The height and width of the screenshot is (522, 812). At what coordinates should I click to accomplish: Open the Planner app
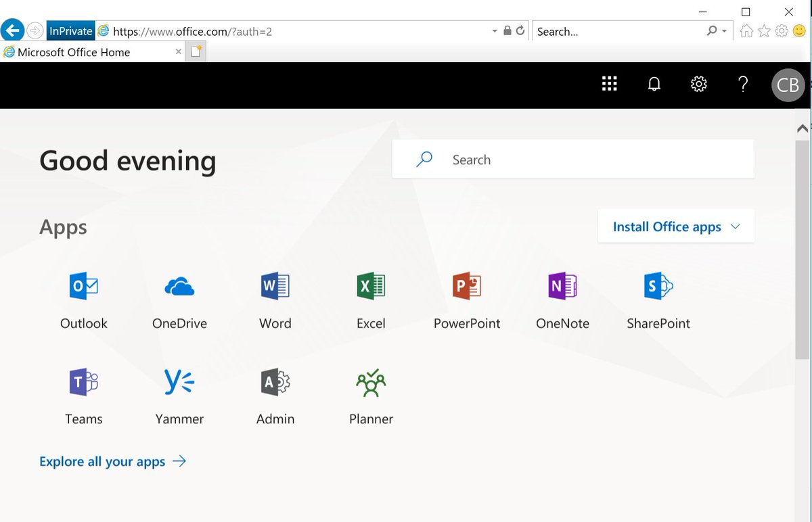[371, 392]
